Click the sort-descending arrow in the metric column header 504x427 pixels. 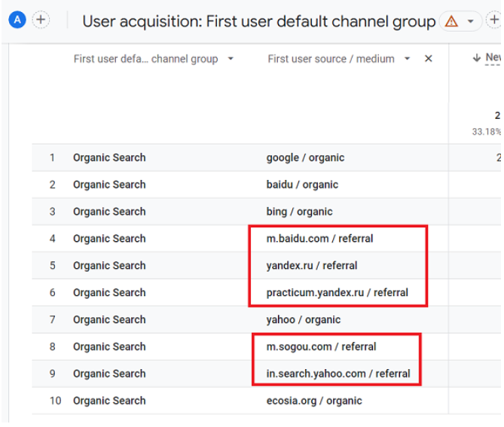(477, 58)
